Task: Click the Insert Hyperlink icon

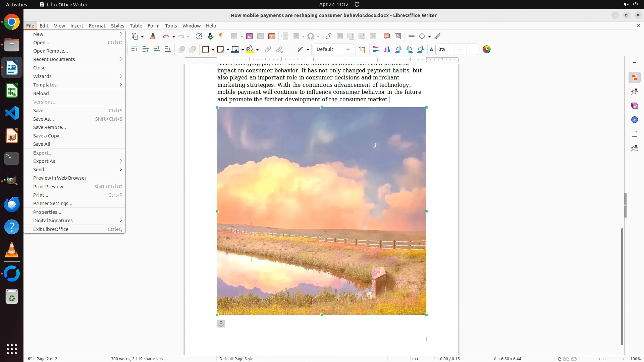Action: pyautogui.click(x=329, y=37)
